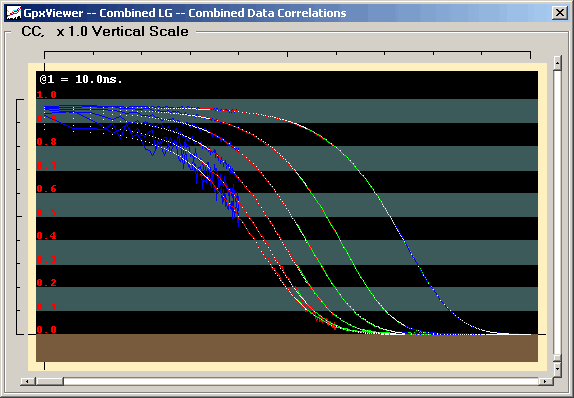Click the horizontal scrollbar left arrow

(x=27, y=381)
